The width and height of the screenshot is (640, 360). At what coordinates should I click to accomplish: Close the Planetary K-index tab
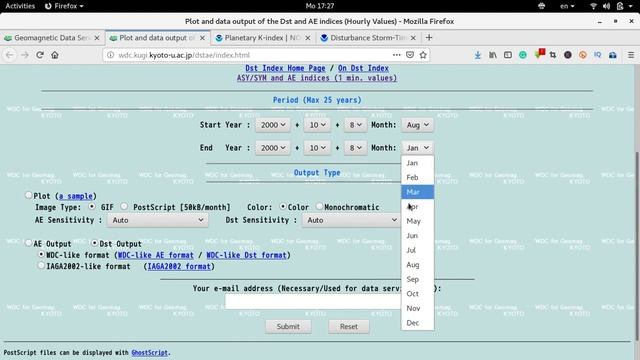pyautogui.click(x=308, y=38)
